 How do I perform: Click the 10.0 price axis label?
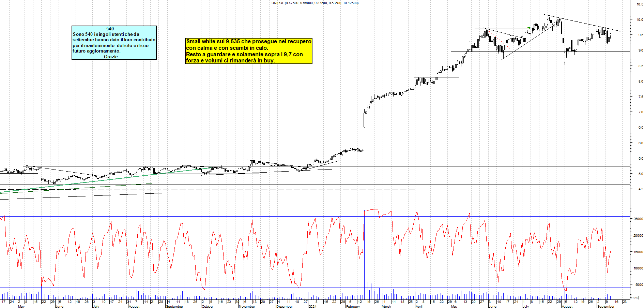tap(640, 19)
